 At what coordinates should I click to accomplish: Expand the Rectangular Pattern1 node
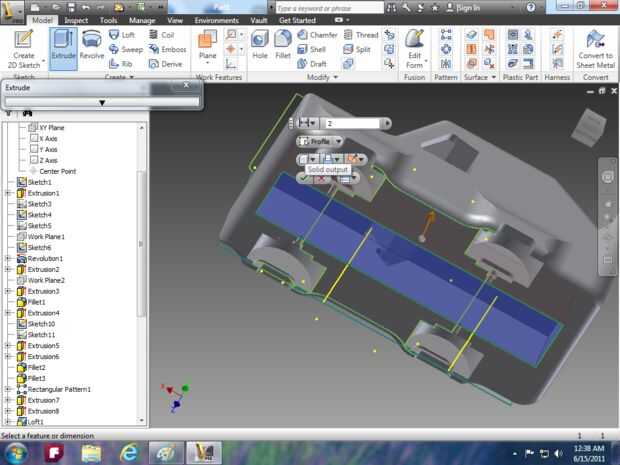click(x=8, y=389)
